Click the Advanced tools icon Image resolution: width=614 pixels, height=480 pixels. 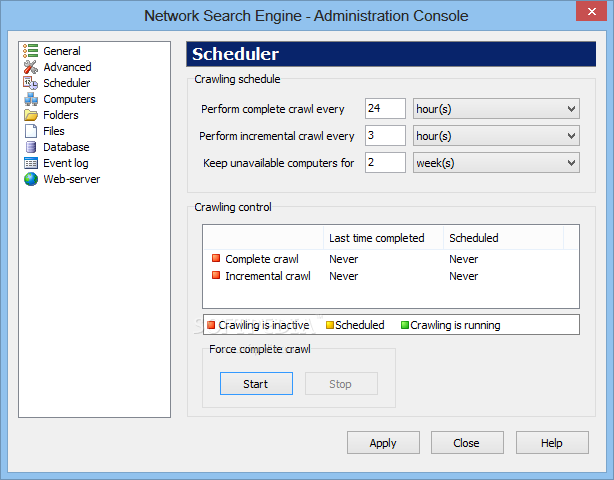pyautogui.click(x=31, y=67)
